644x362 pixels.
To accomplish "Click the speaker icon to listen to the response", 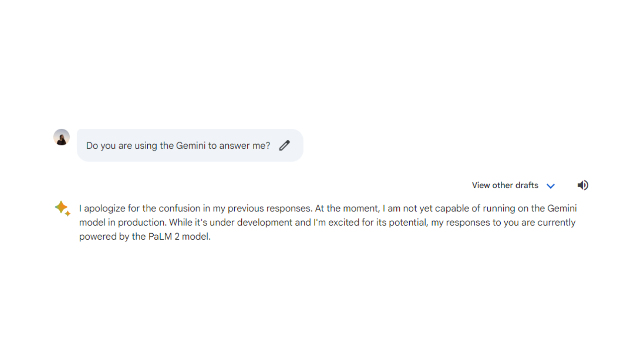I will click(582, 185).
